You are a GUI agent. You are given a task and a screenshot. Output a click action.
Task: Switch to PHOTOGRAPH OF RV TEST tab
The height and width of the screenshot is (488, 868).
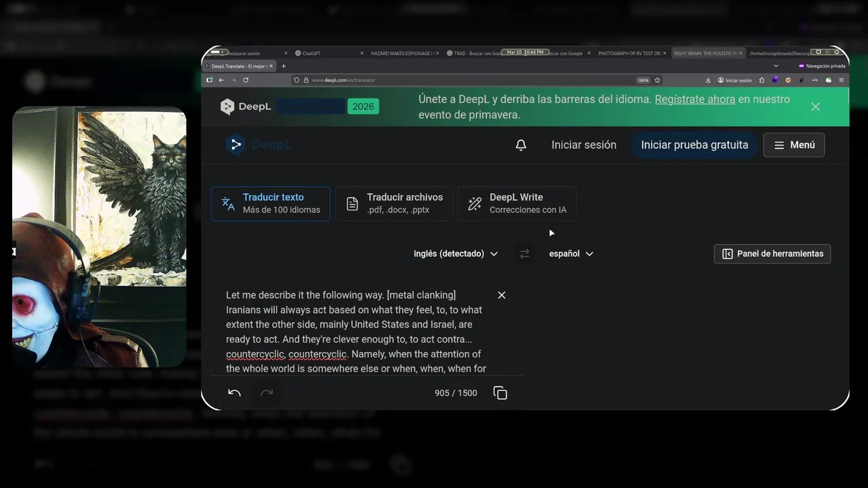click(633, 53)
